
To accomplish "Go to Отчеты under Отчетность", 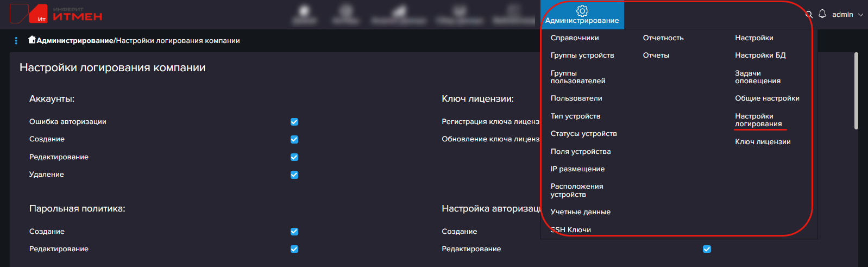I will 656,55.
